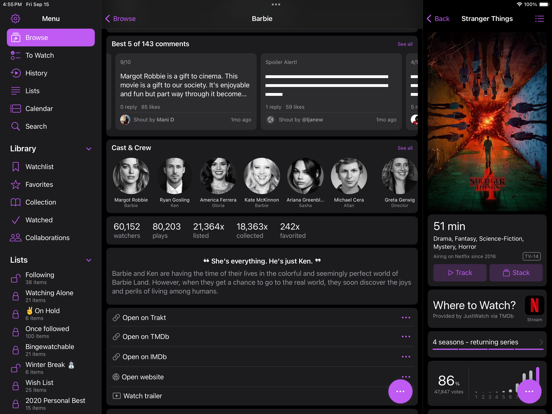
Task: Open the Collection book icon
Action: tap(15, 202)
